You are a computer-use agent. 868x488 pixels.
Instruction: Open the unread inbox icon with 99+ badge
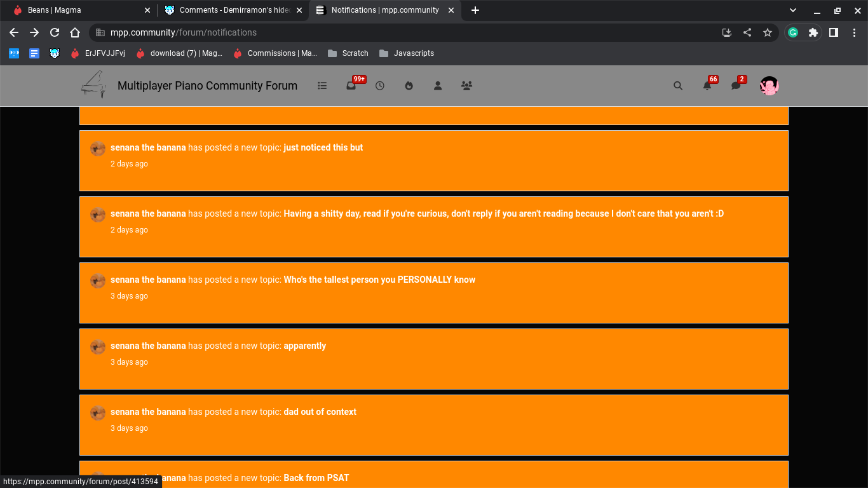[x=351, y=86]
